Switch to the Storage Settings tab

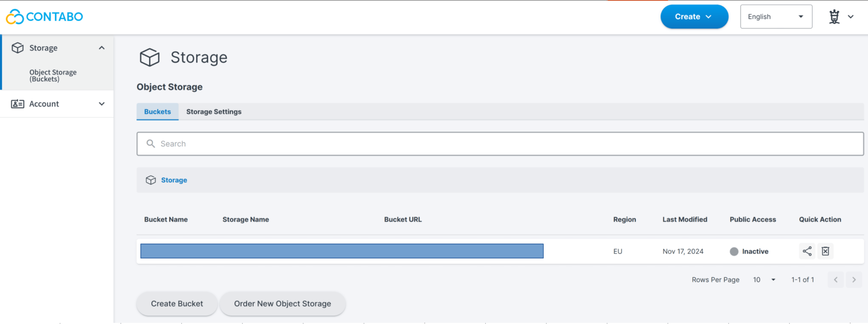(213, 112)
